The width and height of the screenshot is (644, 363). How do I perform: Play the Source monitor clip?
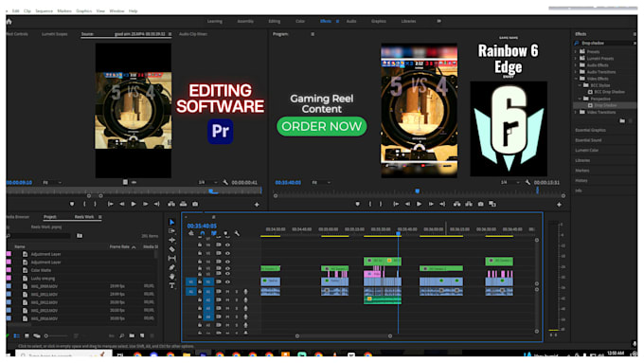point(134,204)
